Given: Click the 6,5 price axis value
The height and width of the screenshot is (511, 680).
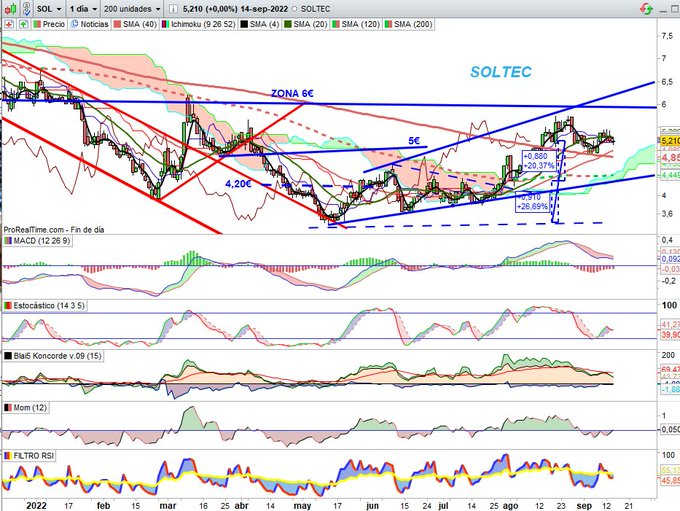Looking at the screenshot, I should coord(667,82).
